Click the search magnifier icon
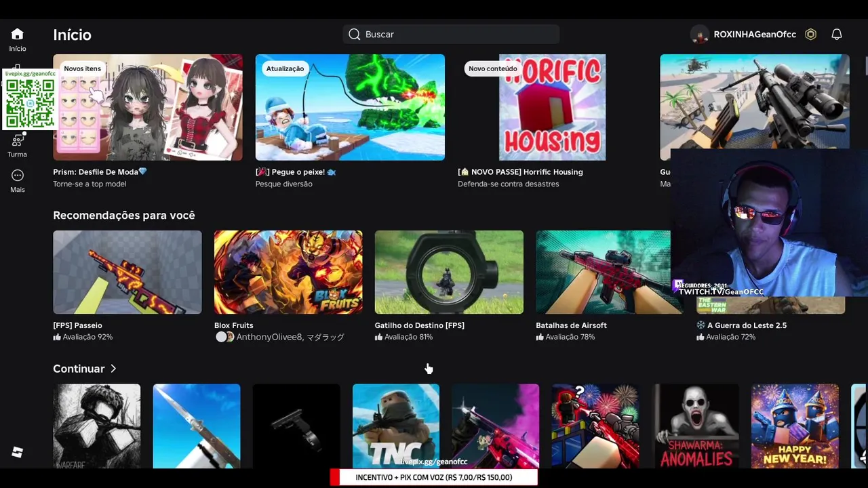This screenshot has width=868, height=488. point(354,35)
